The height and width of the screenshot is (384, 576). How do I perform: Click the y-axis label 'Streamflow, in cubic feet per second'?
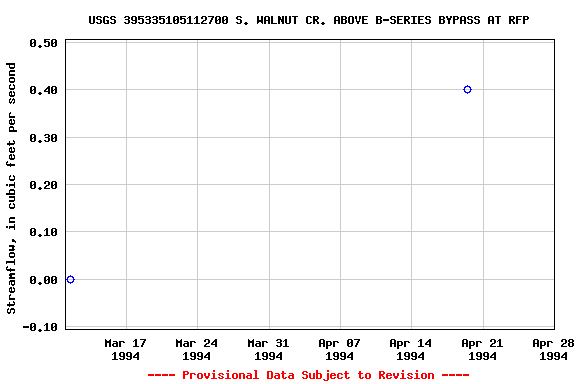click(x=11, y=188)
